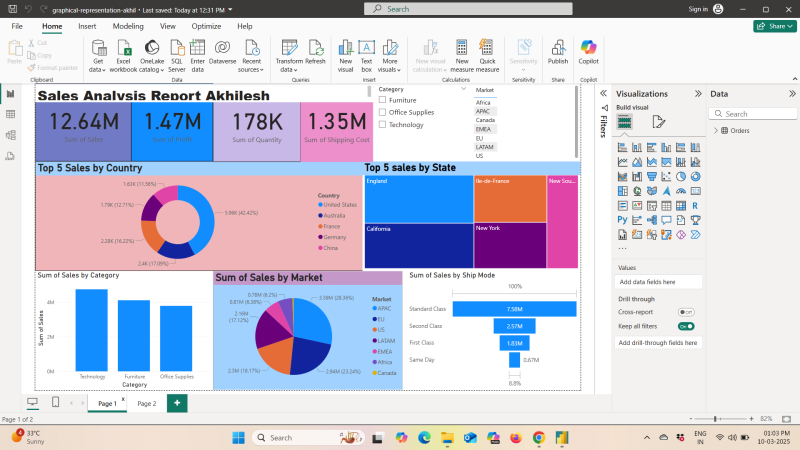Viewport: 800px width, 450px height.
Task: Click the Refresh icon in Queries group
Action: pos(315,48)
